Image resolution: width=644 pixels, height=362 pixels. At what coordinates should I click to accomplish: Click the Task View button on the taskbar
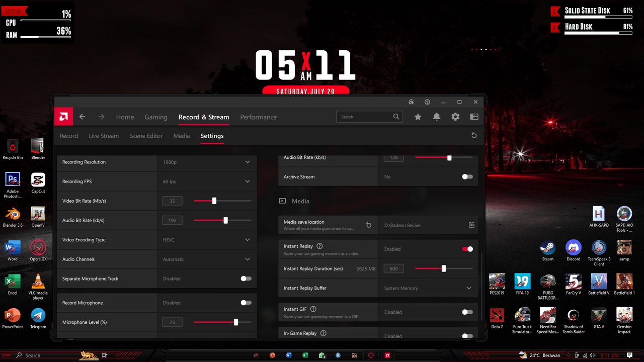coord(105,355)
